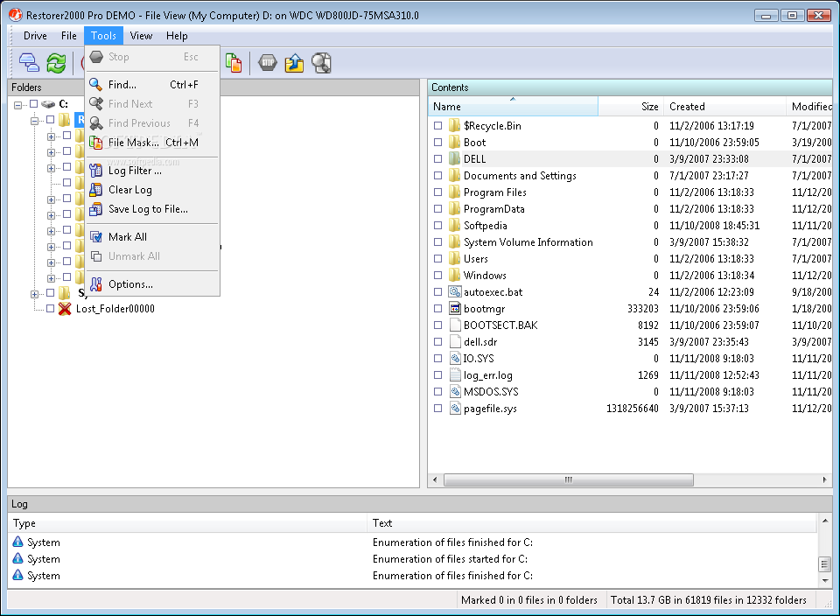Screen dimensions: 840x616
Task: Tick the Lost_Folder00000 checkbox
Action: [x=51, y=309]
